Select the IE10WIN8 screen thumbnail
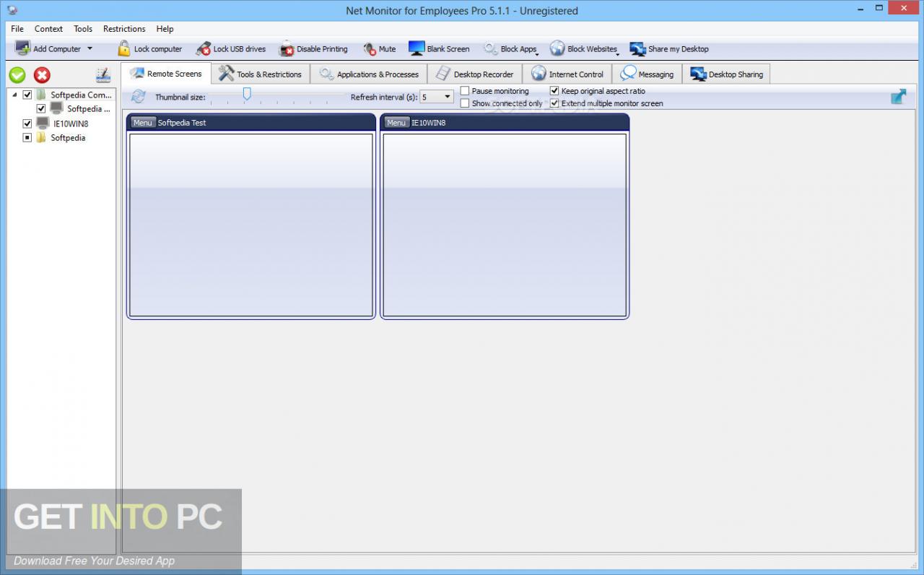 click(x=505, y=225)
